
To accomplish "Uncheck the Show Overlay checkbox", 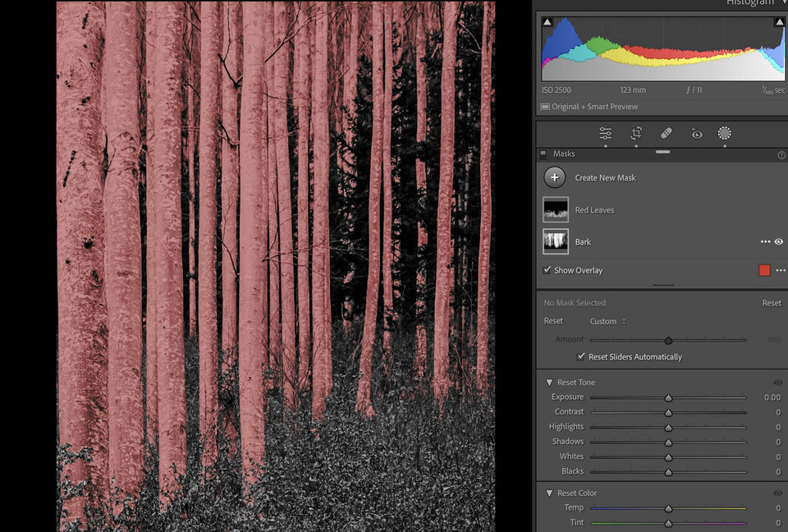I will 547,270.
